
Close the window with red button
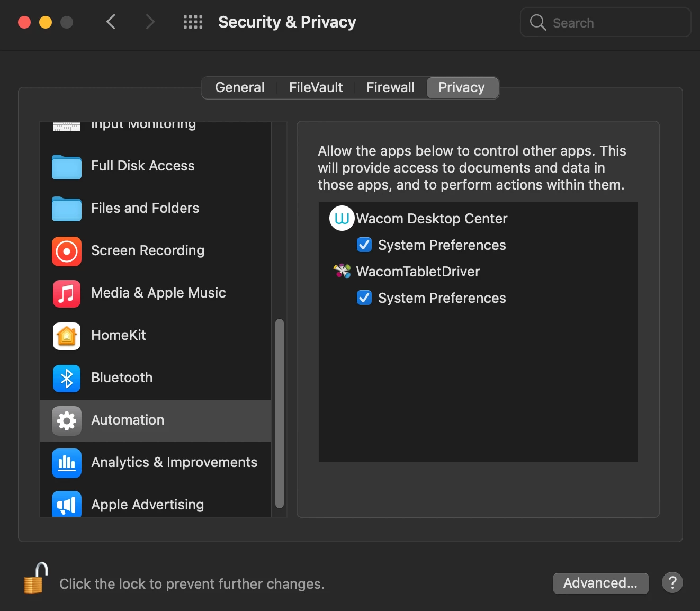[24, 22]
